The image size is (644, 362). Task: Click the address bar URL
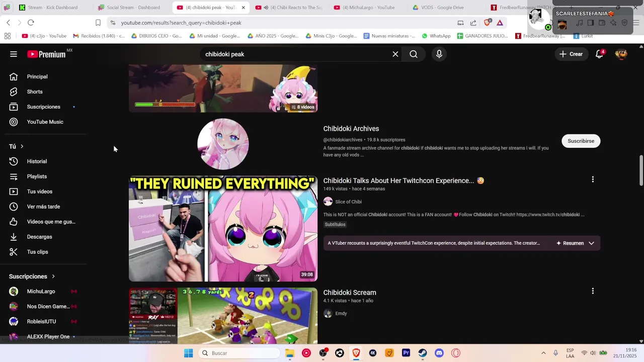tap(181, 23)
